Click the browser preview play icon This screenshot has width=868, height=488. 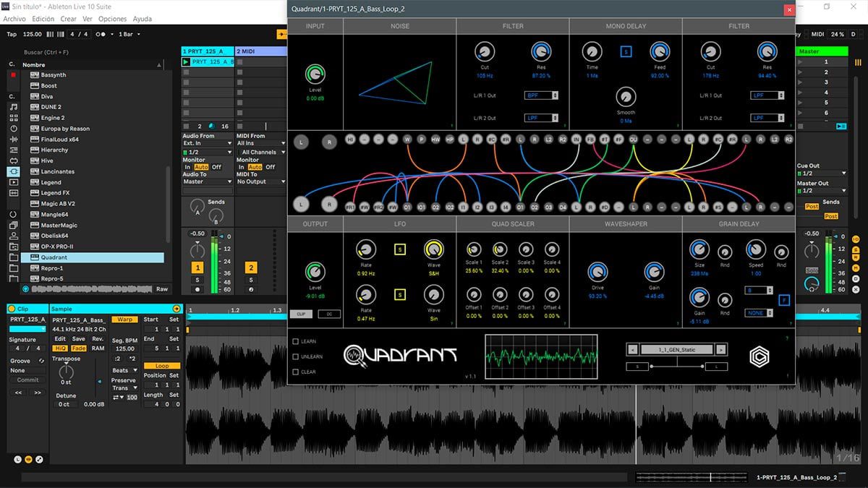pyautogui.click(x=26, y=289)
